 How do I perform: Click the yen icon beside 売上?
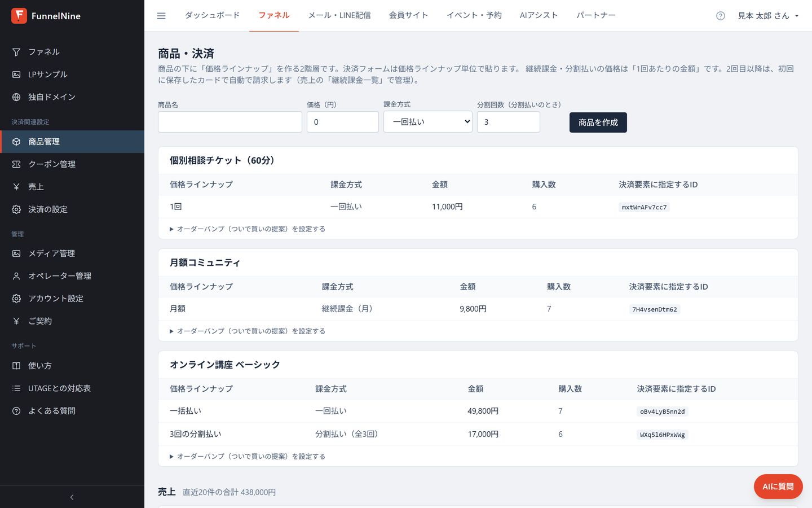coord(16,187)
